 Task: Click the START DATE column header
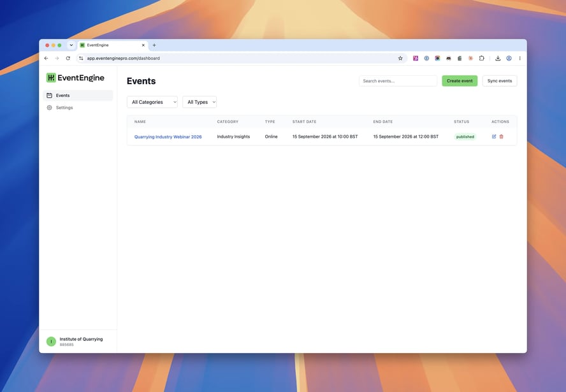[304, 122]
